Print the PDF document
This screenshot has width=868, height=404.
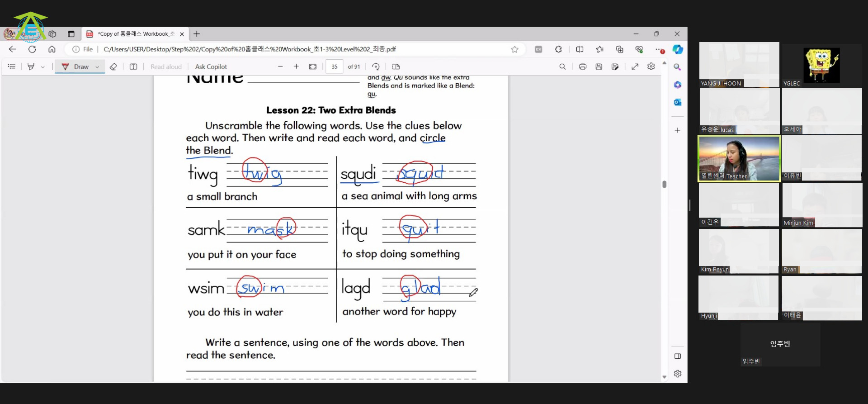[x=583, y=67]
